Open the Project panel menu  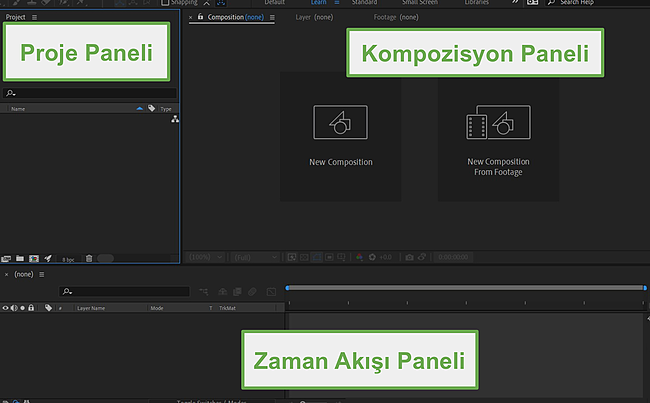34,17
